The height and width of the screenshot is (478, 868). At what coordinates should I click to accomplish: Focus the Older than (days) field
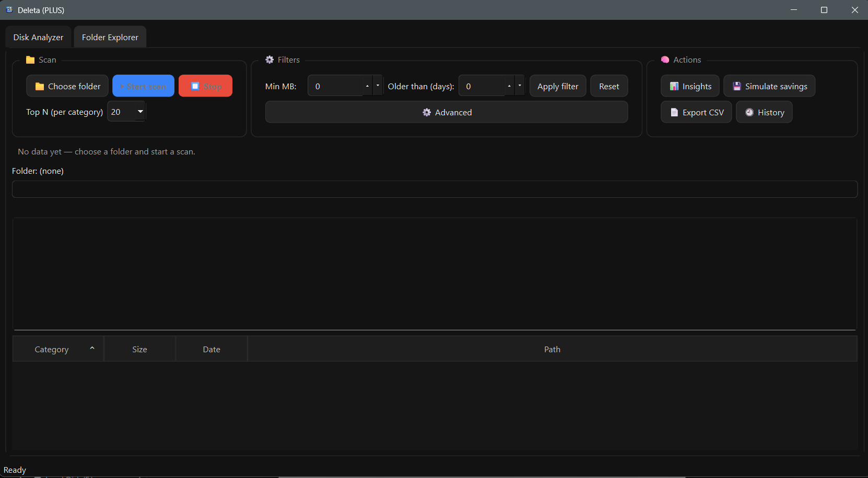coord(482,86)
